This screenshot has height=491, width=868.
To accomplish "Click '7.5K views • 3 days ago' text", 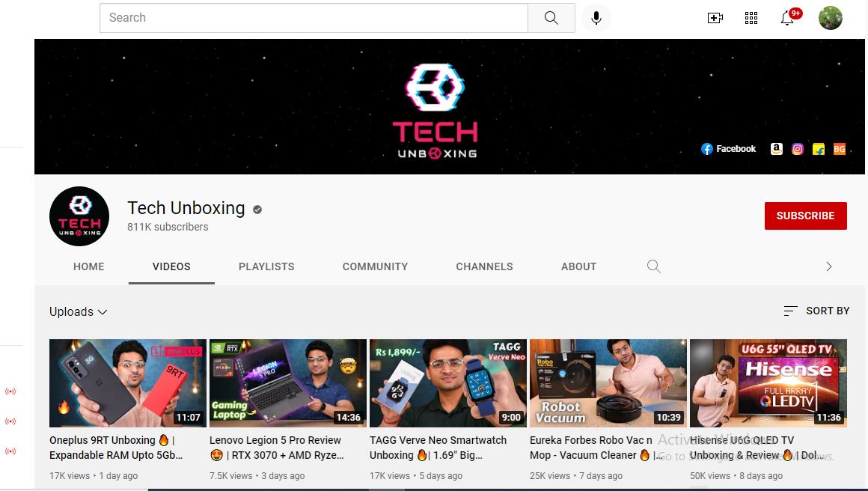I will click(x=257, y=476).
